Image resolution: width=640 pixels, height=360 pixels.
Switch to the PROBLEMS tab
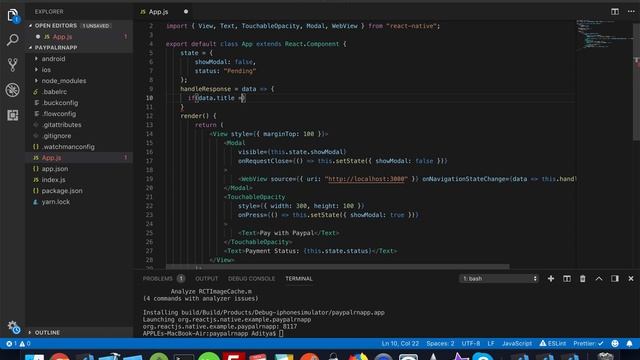click(158, 278)
